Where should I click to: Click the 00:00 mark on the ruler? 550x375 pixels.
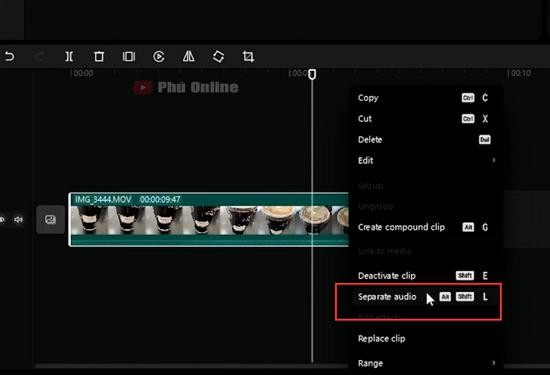[x=82, y=73]
